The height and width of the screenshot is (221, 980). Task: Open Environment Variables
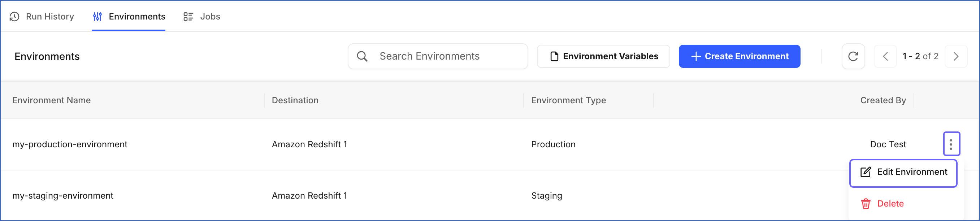point(603,56)
